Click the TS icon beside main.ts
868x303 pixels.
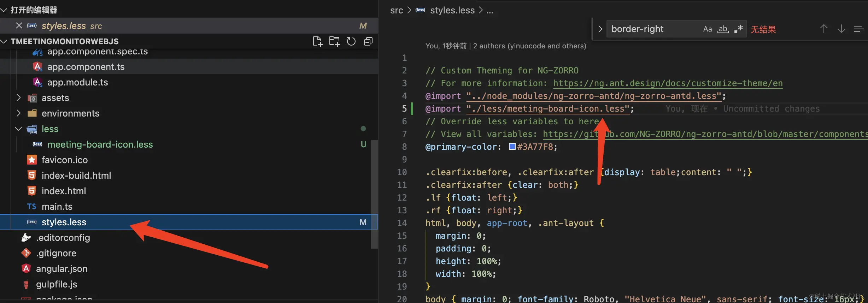coord(32,206)
